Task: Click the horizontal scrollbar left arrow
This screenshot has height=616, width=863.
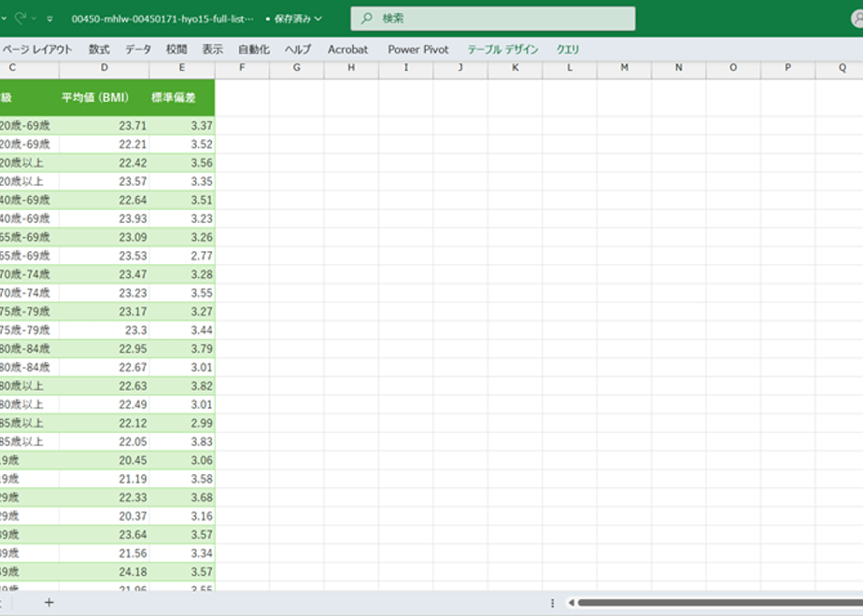Action: [x=572, y=603]
